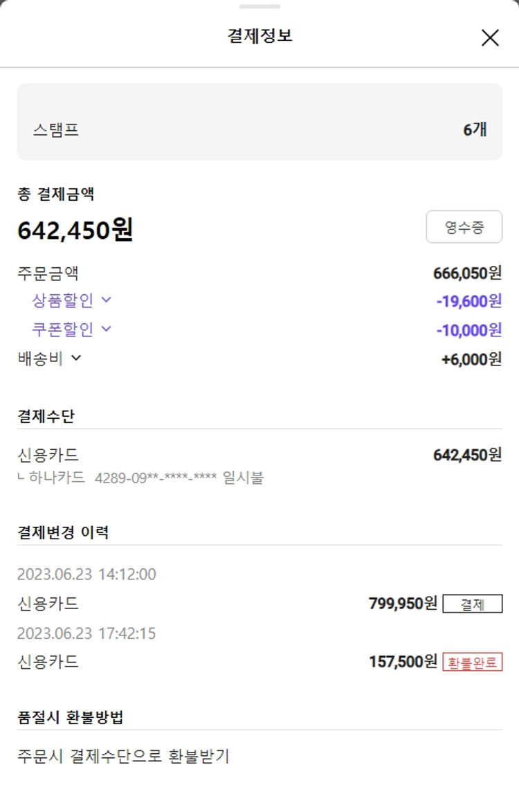Click the 666,050원 order amount
The height and width of the screenshot is (812, 519).
pos(467,273)
